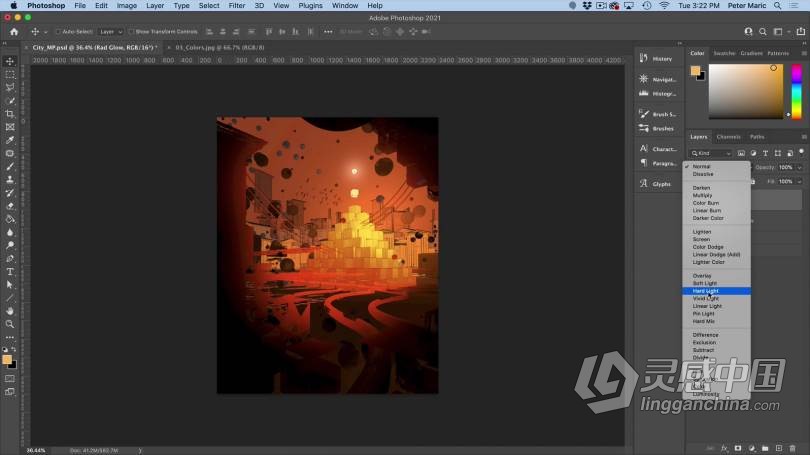This screenshot has width=810, height=455.
Task: Toggle type layer filter in Layers panel
Action: point(765,153)
